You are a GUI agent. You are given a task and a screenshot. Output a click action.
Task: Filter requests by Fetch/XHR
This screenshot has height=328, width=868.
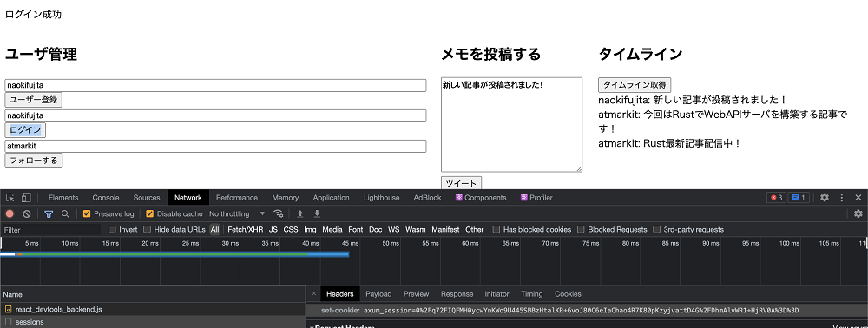pos(246,230)
